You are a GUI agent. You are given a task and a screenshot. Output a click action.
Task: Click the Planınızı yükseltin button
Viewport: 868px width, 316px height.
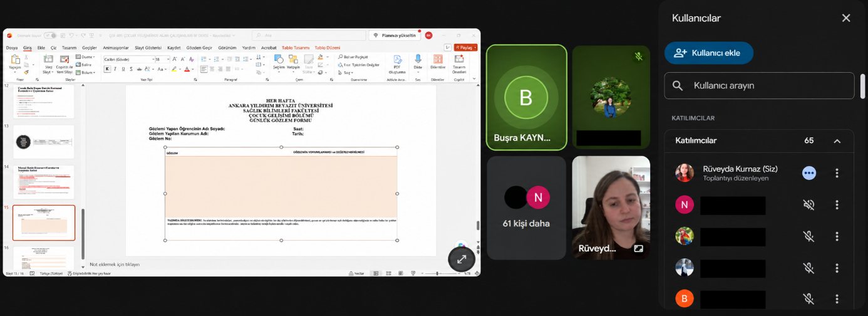[395, 36]
